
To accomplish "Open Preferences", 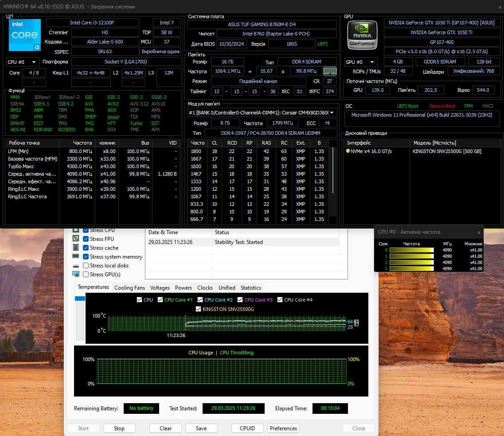I will coord(283,428).
